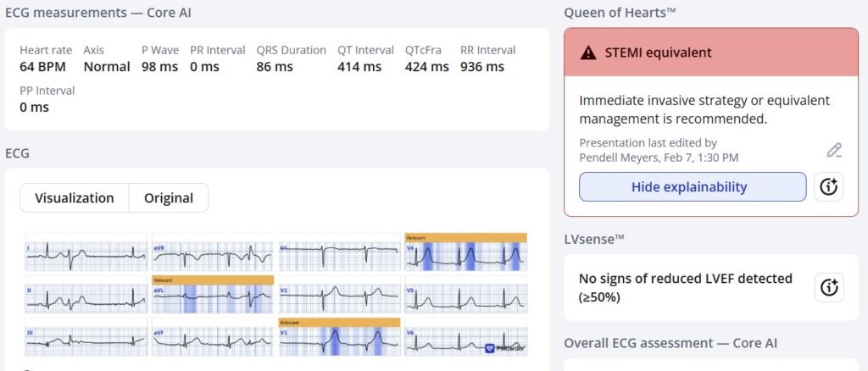Select the highlighted V3 lead strip

(339, 341)
